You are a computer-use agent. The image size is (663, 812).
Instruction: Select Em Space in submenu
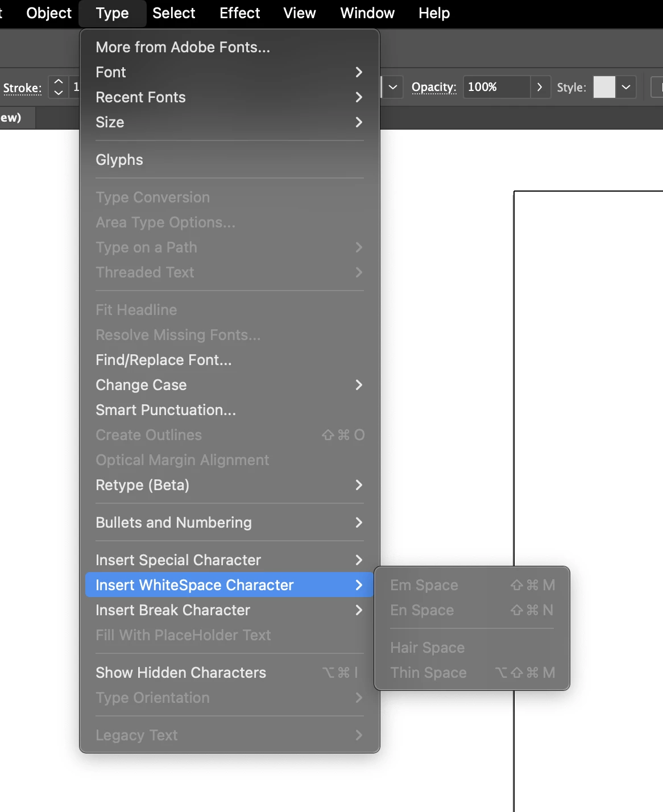(x=472, y=585)
